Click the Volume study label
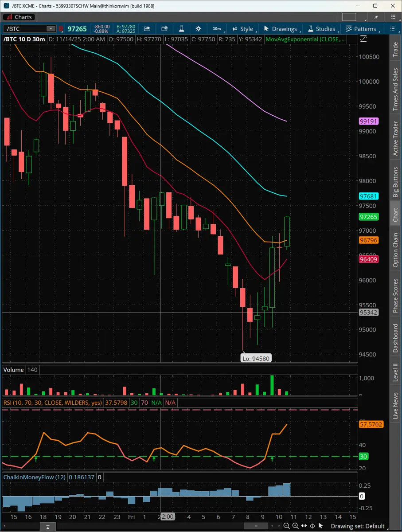Image resolution: width=402 pixels, height=532 pixels. click(13, 369)
